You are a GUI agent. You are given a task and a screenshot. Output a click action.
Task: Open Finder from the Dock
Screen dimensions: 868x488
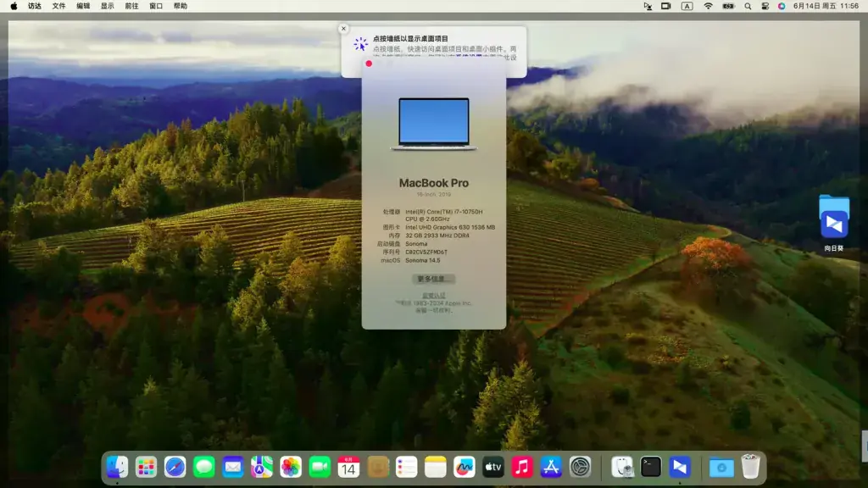click(x=117, y=467)
